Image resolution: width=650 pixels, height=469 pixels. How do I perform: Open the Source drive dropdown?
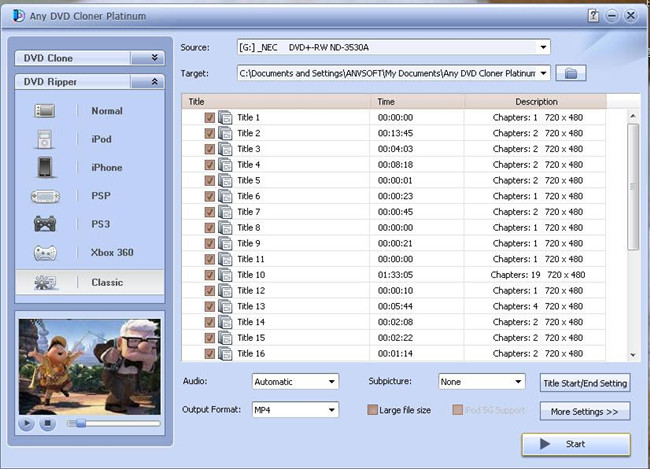pos(543,47)
